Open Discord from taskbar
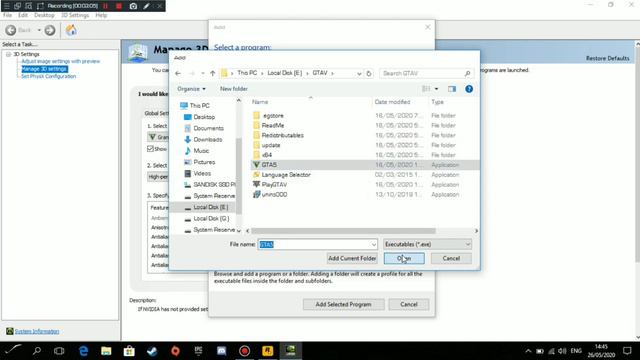The image size is (640, 360). click(x=222, y=351)
